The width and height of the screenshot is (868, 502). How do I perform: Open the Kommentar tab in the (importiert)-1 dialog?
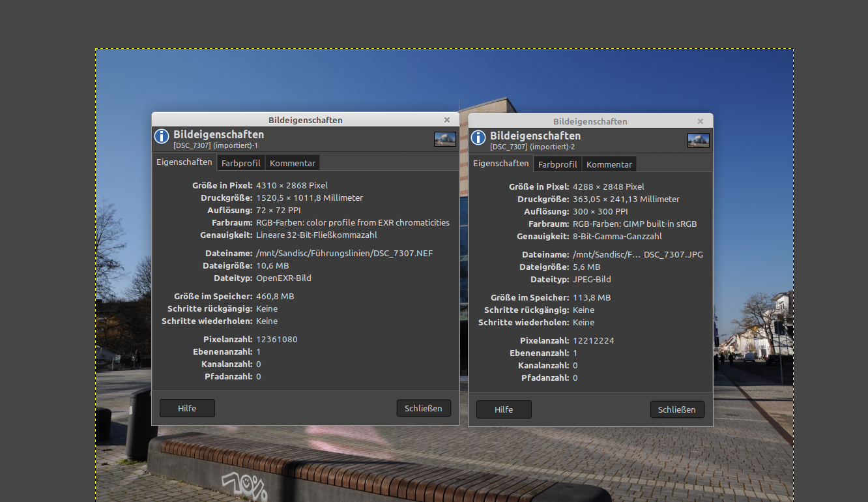[293, 163]
